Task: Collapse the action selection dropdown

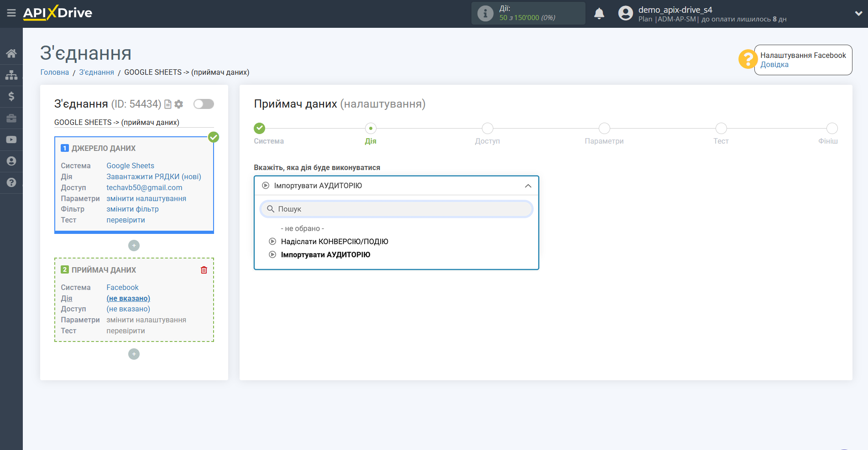Action: tap(528, 186)
